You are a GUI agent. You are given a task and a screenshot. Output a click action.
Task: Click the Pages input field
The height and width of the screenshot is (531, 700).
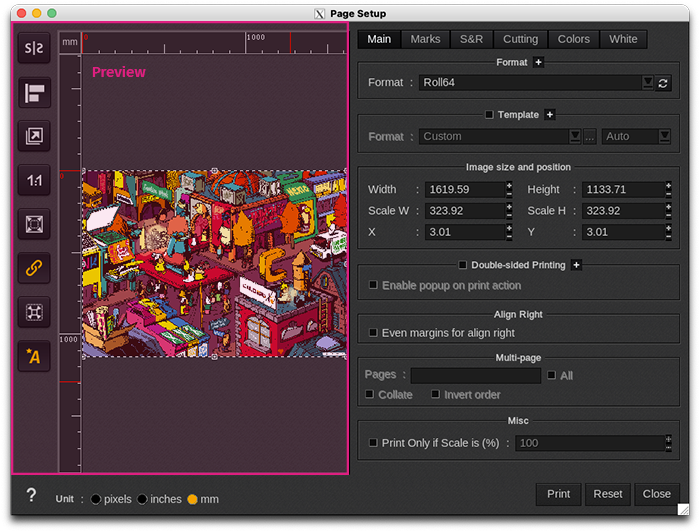click(x=476, y=376)
